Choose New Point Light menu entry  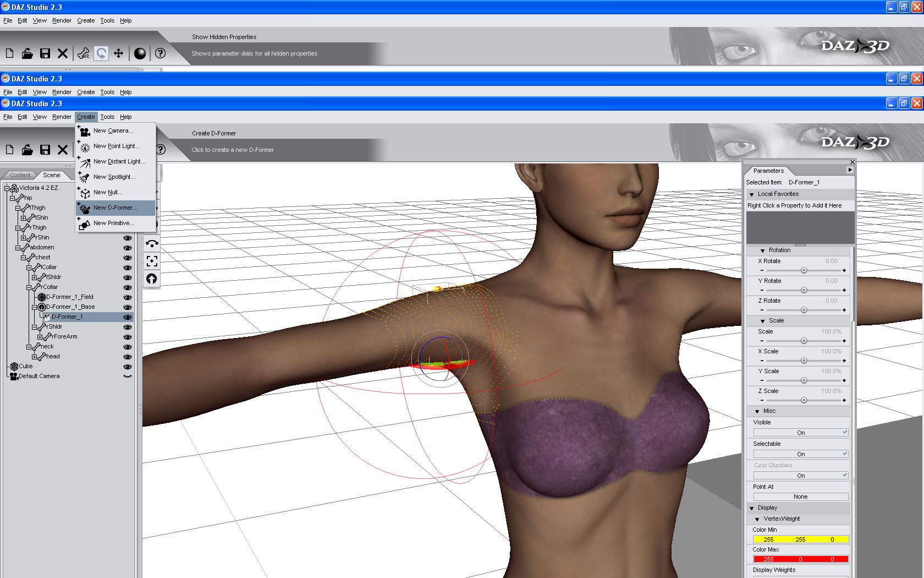point(116,146)
